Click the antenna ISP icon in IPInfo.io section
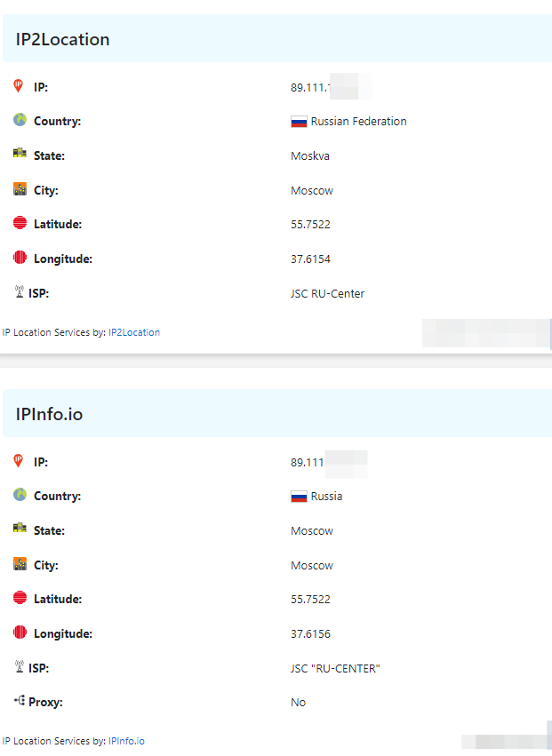 coord(20,666)
